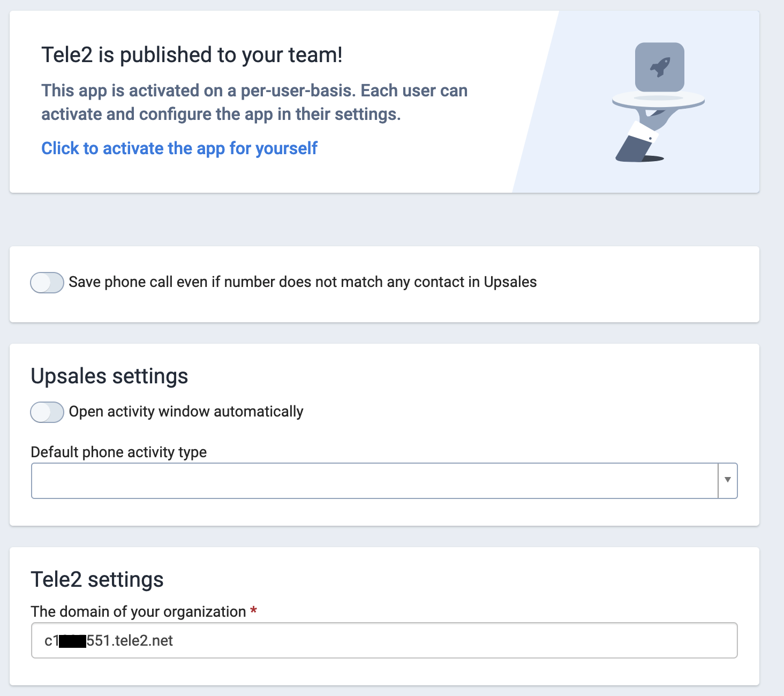
Task: Click the per-user-basis description text
Action: tap(254, 102)
